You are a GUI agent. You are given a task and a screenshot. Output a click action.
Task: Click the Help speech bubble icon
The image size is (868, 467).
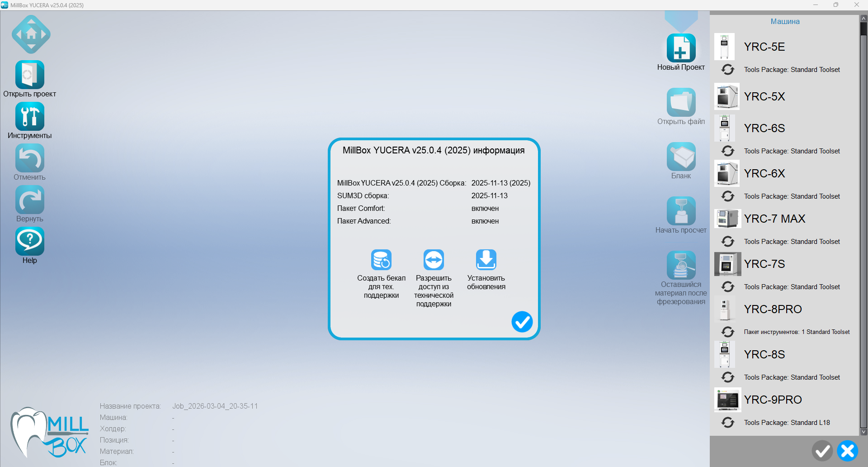(30, 241)
